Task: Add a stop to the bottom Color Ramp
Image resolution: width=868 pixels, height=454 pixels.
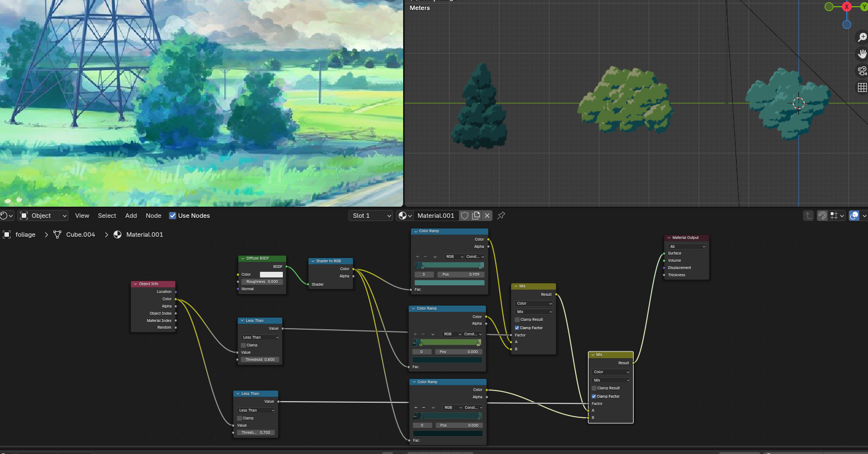Action: [415, 408]
